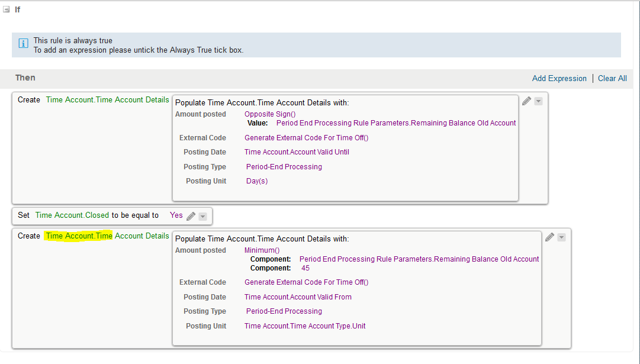Click Clear All link
This screenshot has height=364, width=640.
(x=612, y=78)
